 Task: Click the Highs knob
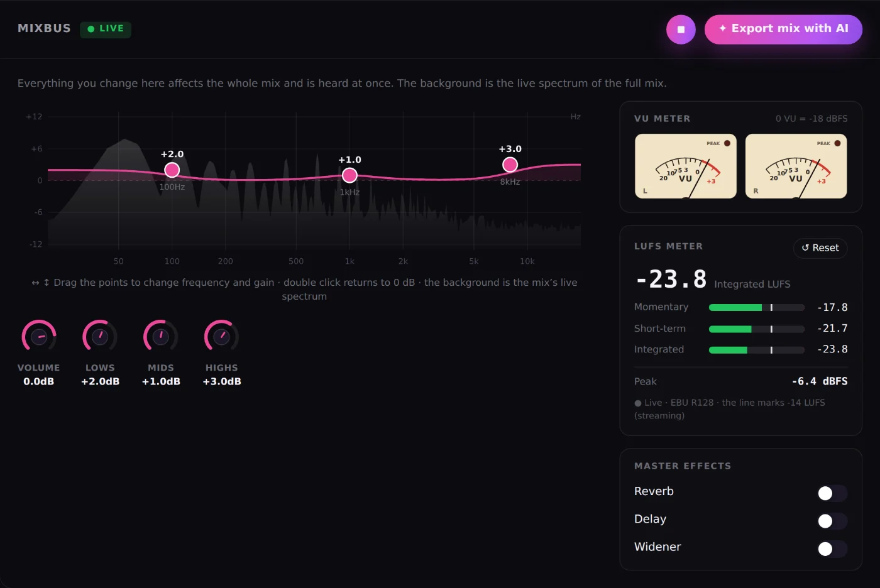(222, 337)
